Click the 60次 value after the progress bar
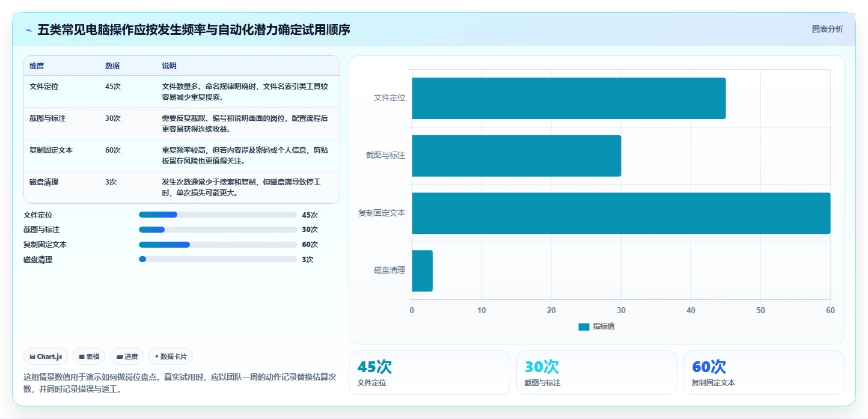This screenshot has width=868, height=419. click(x=310, y=245)
